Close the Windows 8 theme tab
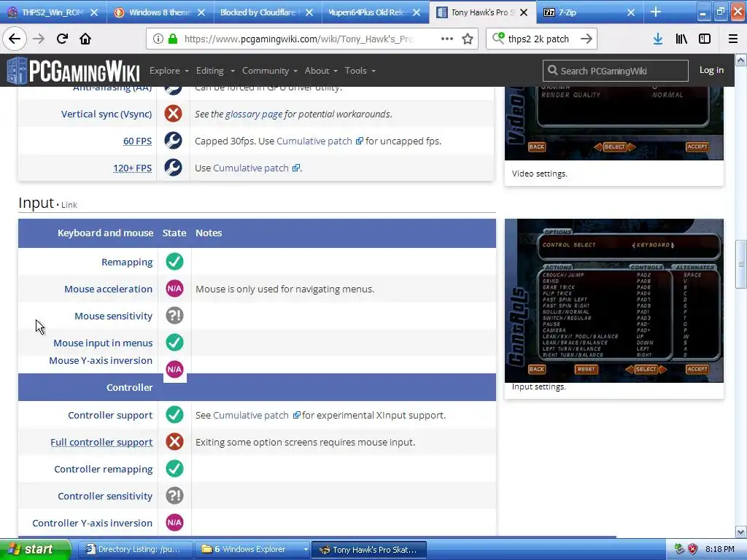This screenshot has width=747, height=560. [x=201, y=12]
